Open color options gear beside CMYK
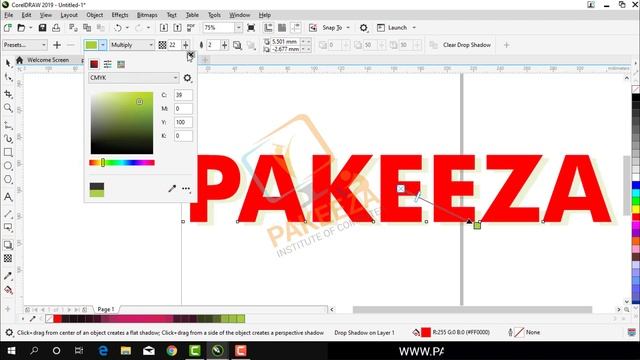The height and width of the screenshot is (360, 640). point(187,78)
